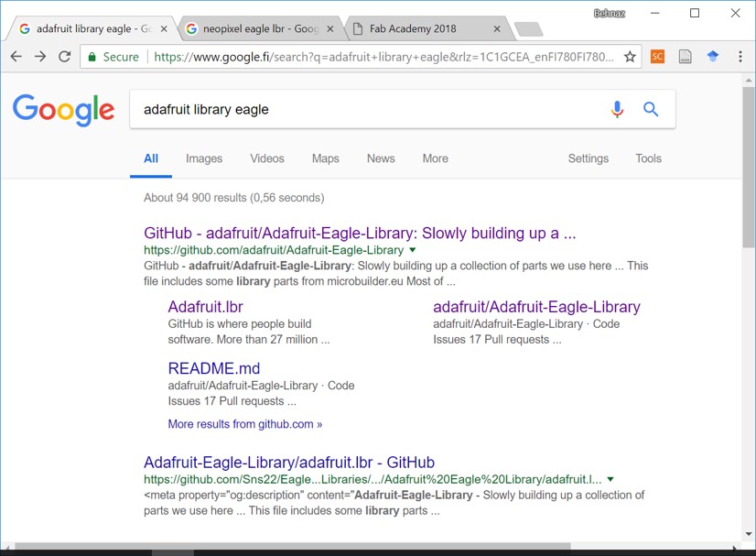Bookmark this page with the star icon
This screenshot has width=756, height=556.
pyautogui.click(x=630, y=57)
